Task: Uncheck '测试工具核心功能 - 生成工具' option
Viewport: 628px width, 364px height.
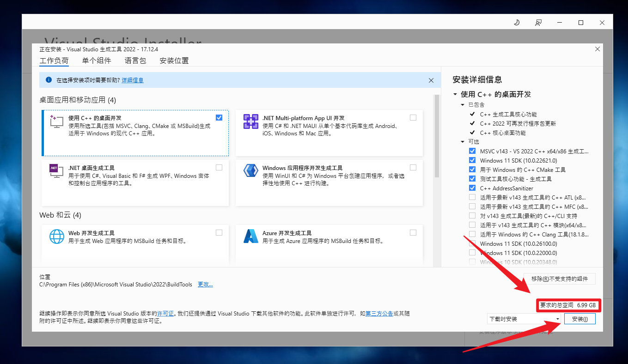Action: 472,179
